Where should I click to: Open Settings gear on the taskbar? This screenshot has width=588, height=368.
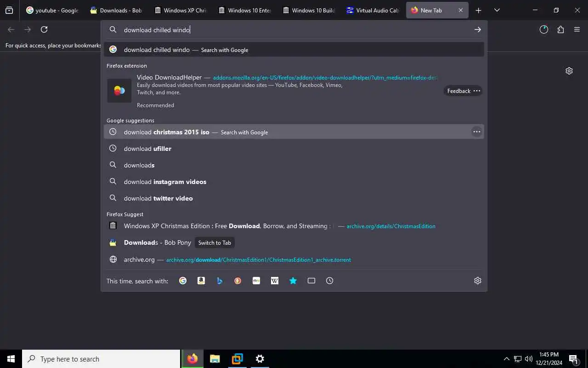[x=260, y=359]
